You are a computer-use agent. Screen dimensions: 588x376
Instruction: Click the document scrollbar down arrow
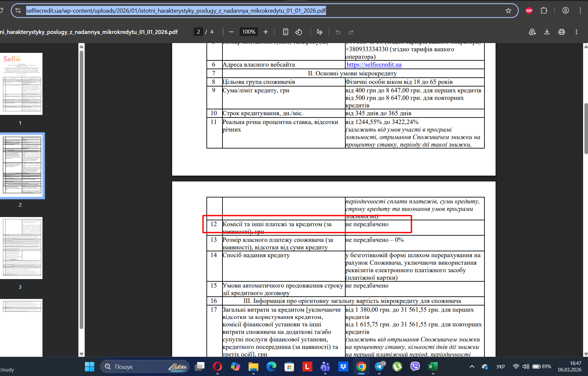click(x=586, y=354)
